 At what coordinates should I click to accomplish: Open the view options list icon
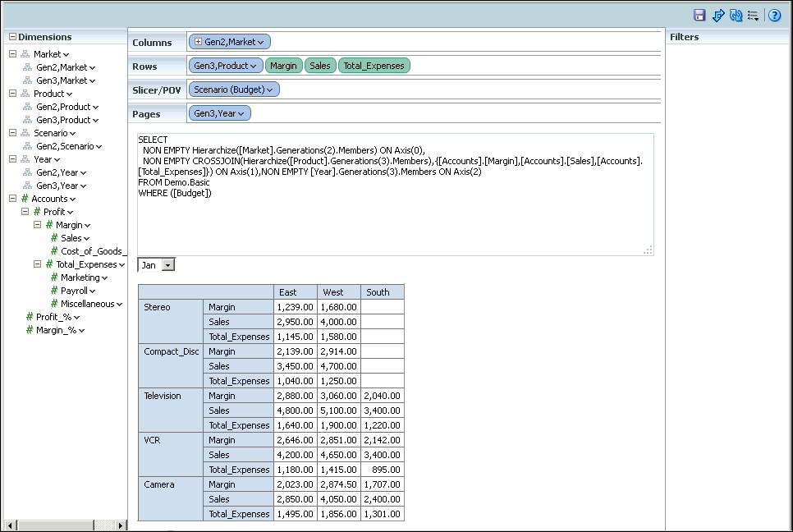pyautogui.click(x=753, y=15)
